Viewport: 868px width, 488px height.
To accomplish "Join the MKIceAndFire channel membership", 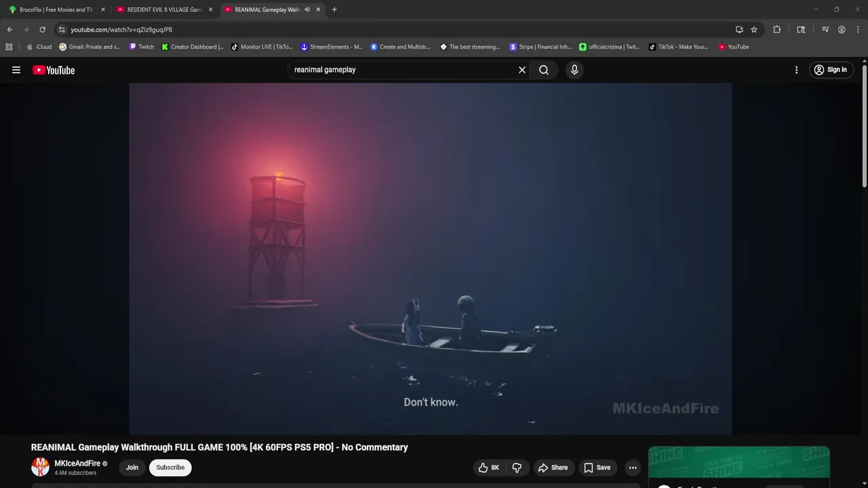I will pos(132,468).
